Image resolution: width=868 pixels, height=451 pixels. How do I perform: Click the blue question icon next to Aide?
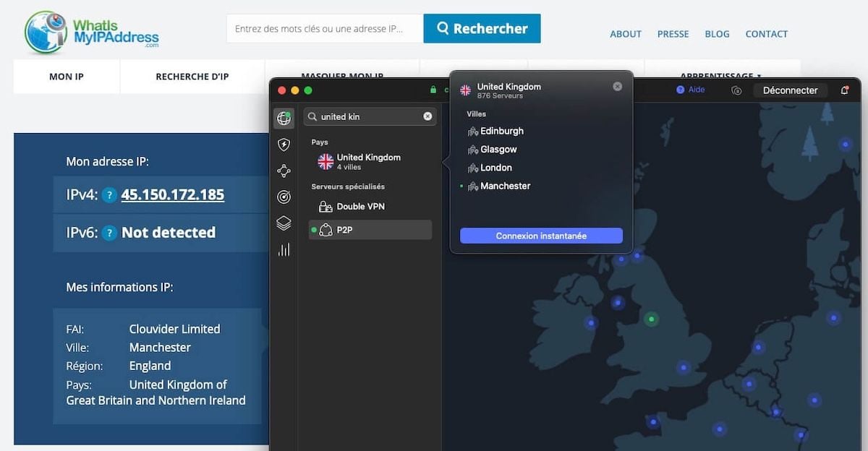680,90
